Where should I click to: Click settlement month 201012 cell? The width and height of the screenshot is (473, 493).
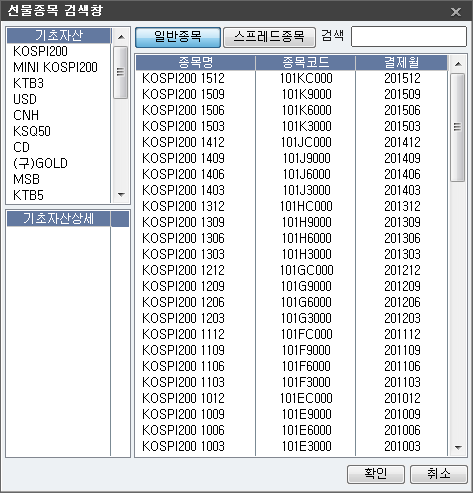click(x=402, y=398)
